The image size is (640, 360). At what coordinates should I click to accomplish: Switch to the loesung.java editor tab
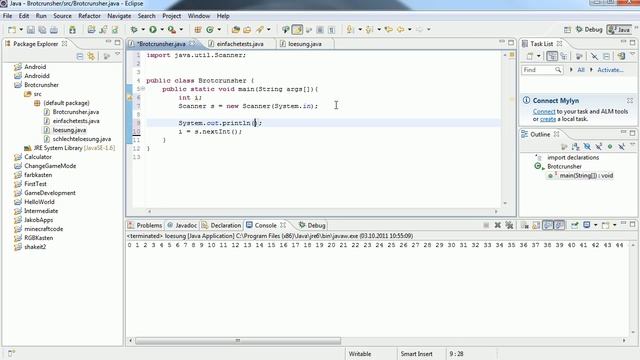(305, 44)
